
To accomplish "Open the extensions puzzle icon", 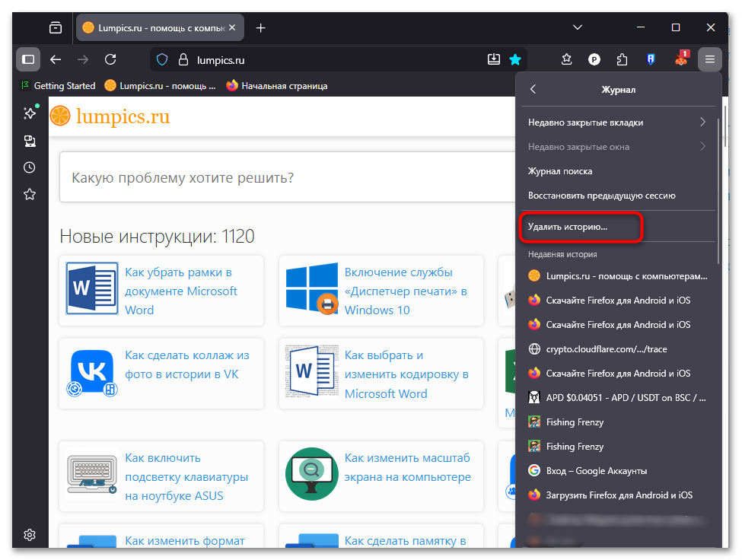I will tap(623, 59).
